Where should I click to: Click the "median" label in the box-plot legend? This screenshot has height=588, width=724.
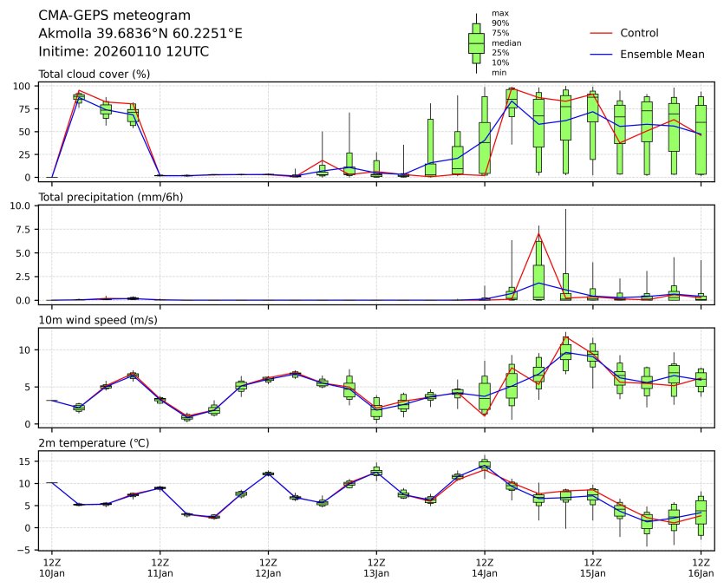coord(506,42)
